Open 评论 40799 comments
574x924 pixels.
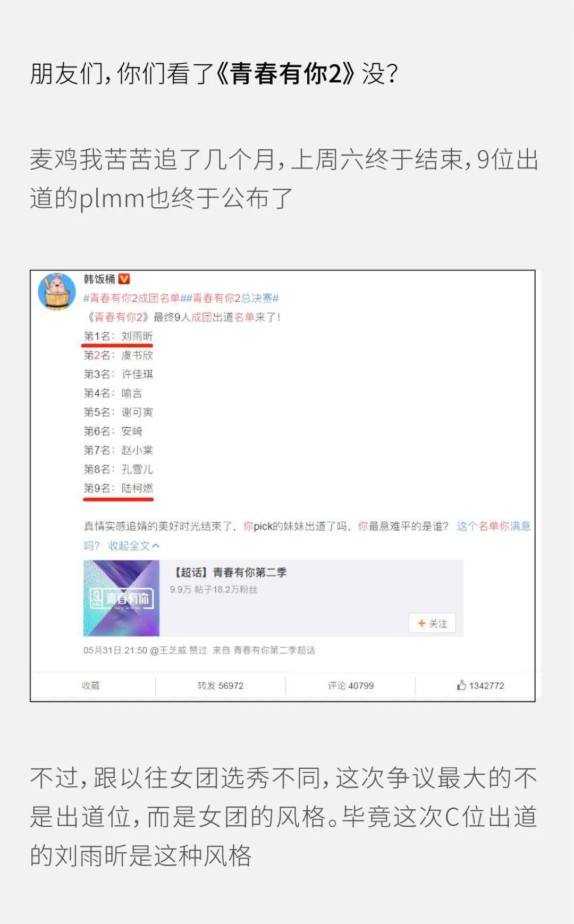click(x=351, y=685)
